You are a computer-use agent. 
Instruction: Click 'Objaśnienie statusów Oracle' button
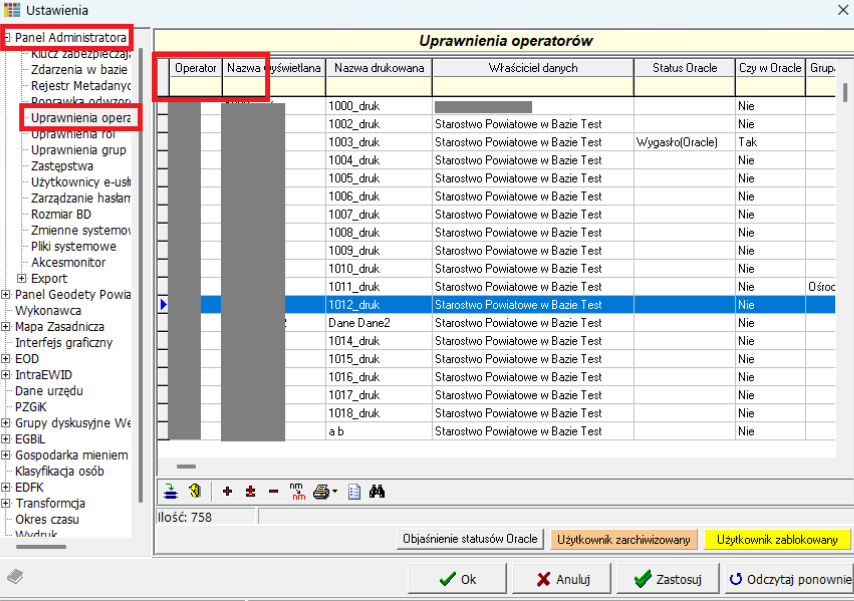(470, 539)
